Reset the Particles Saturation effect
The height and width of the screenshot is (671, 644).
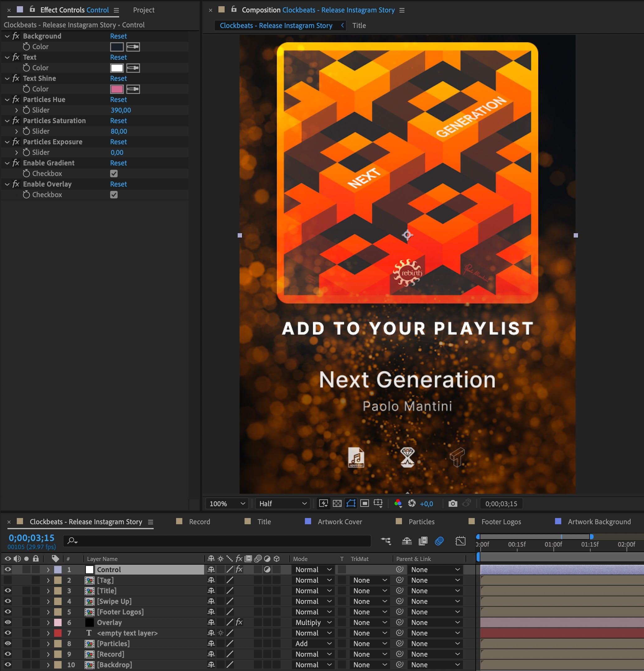coord(118,121)
